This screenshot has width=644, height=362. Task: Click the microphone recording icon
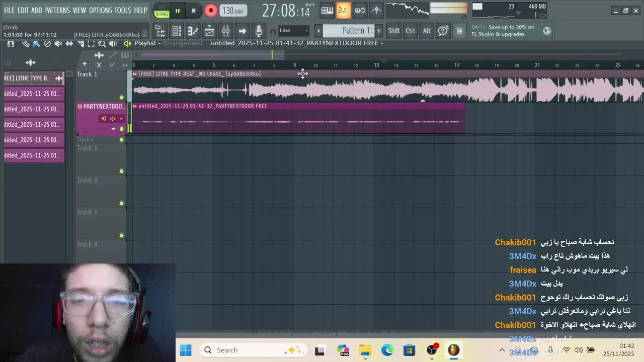tap(259, 31)
